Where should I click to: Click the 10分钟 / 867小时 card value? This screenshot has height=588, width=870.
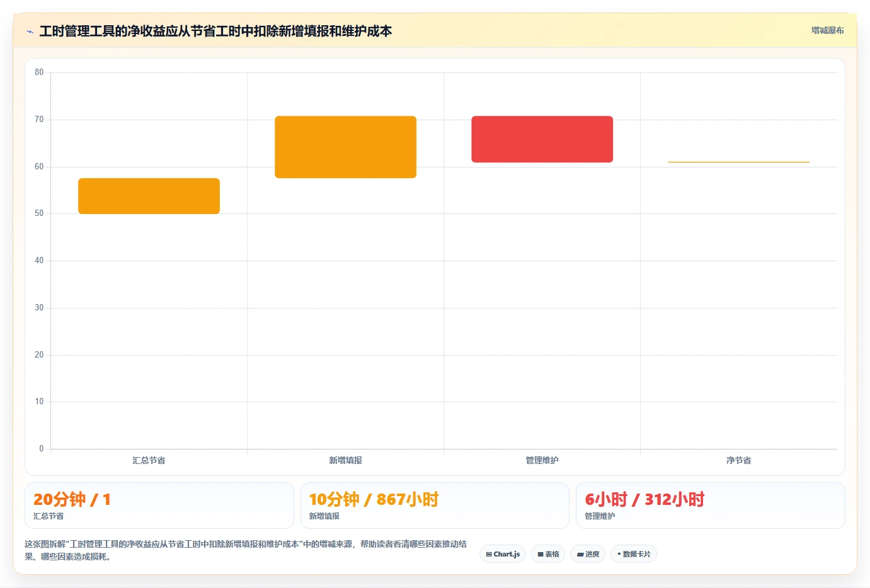coord(374,499)
